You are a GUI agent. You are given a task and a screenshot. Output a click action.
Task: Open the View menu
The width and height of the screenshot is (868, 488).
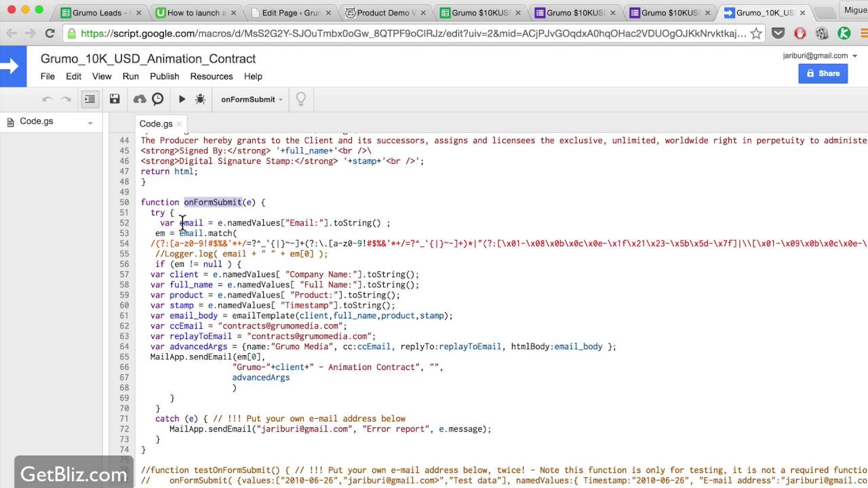pyautogui.click(x=102, y=77)
